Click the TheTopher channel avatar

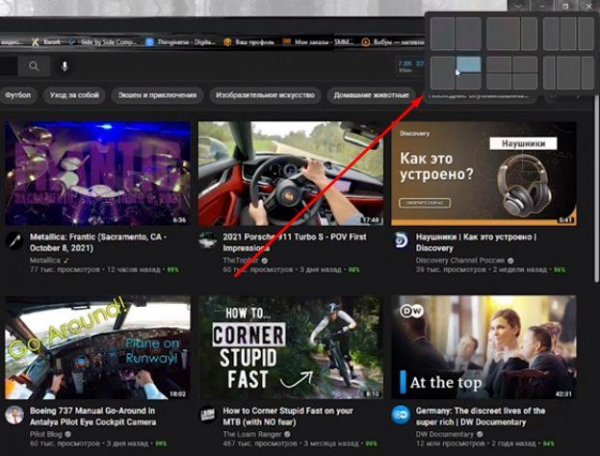tap(208, 241)
